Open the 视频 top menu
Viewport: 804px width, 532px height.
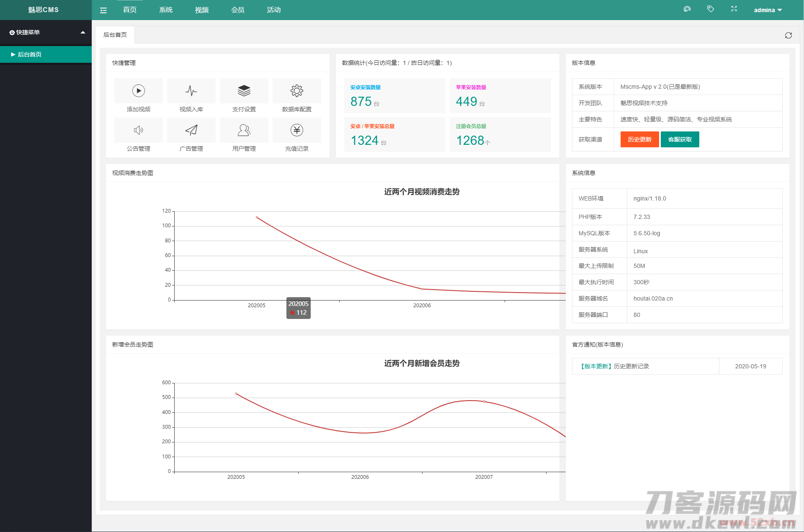[201, 10]
